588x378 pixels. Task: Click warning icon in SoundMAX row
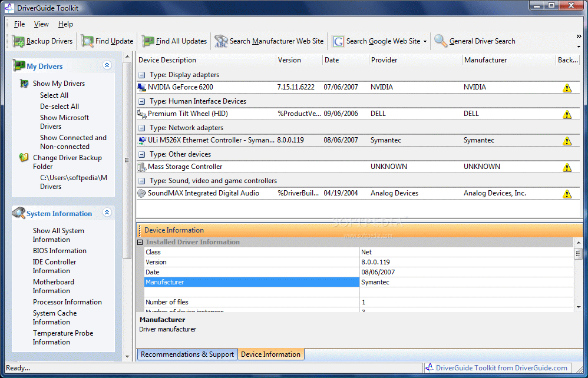[567, 194]
